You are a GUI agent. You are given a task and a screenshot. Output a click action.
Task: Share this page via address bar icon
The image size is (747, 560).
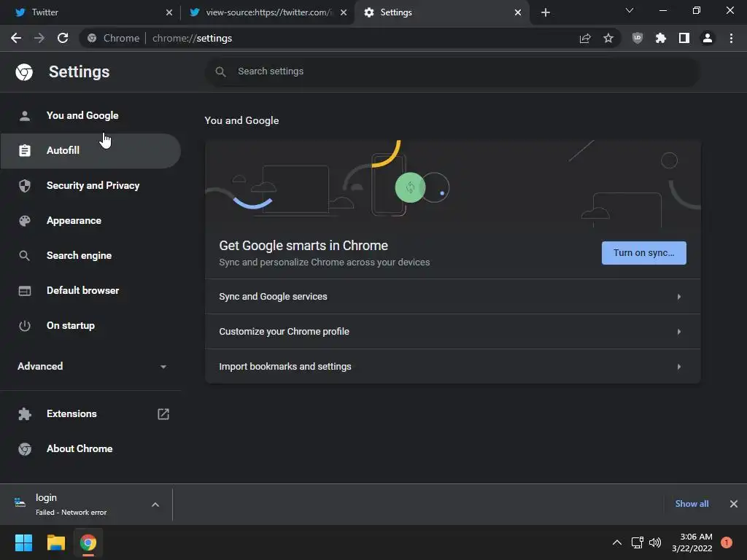pos(585,38)
